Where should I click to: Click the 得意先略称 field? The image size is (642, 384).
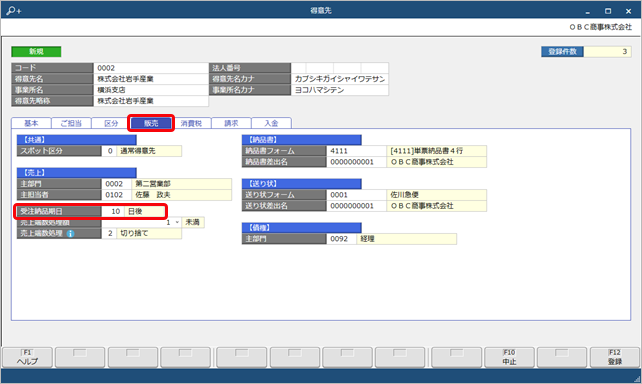click(x=151, y=101)
